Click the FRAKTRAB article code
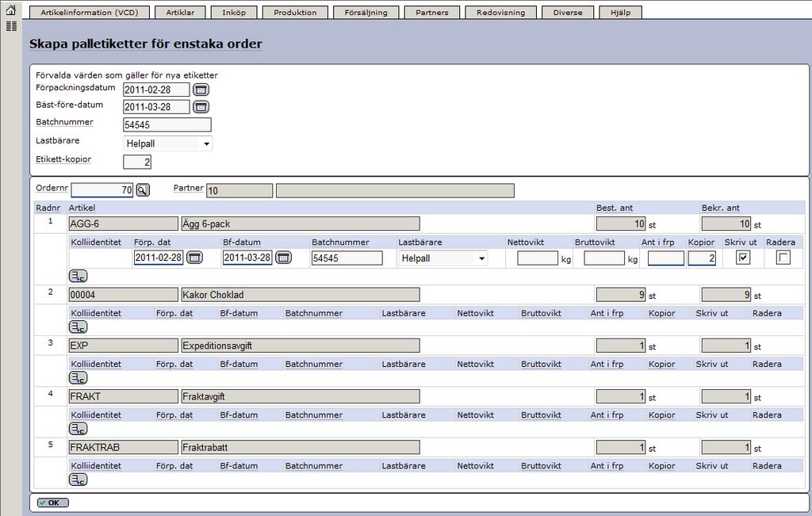The width and height of the screenshot is (812, 516). click(123, 447)
